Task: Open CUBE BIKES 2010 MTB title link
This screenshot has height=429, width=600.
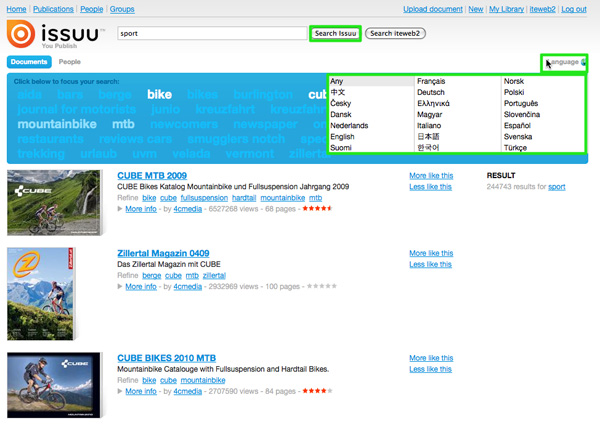Action: (166, 358)
